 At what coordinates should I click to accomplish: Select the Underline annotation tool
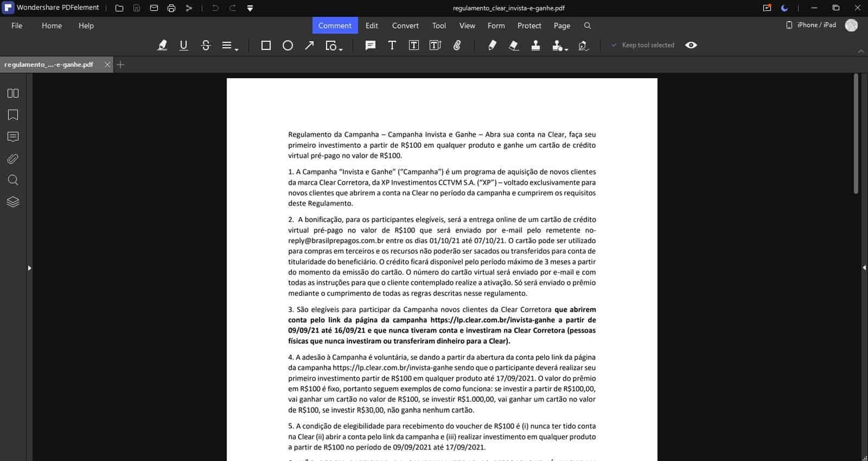183,45
